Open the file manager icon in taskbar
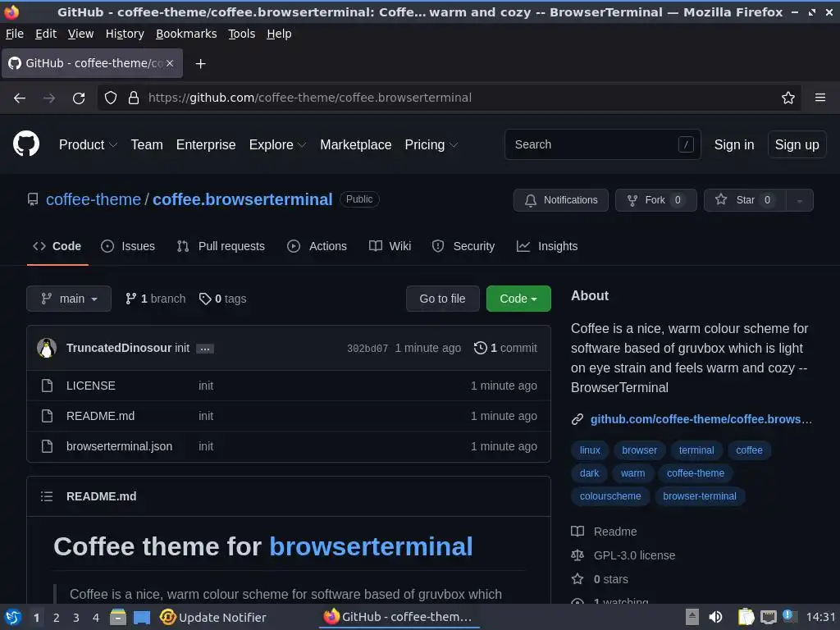Viewport: 840px width, 630px height. click(x=118, y=617)
